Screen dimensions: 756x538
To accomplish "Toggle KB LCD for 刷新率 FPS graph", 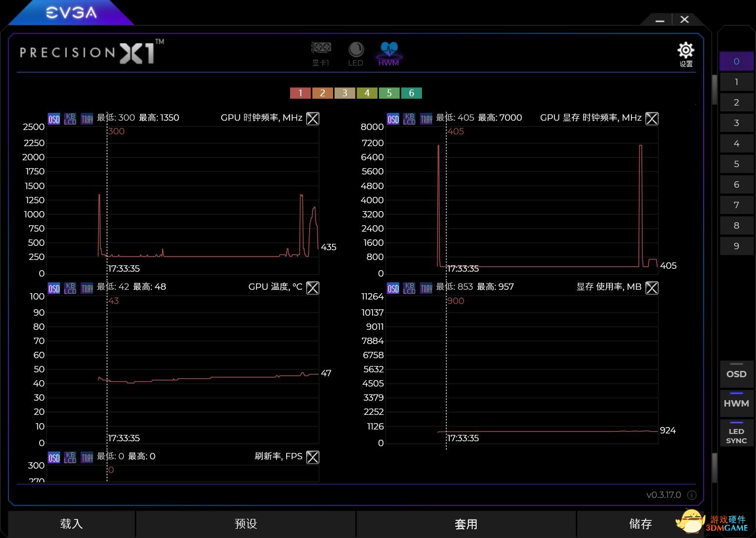I will coord(70,457).
